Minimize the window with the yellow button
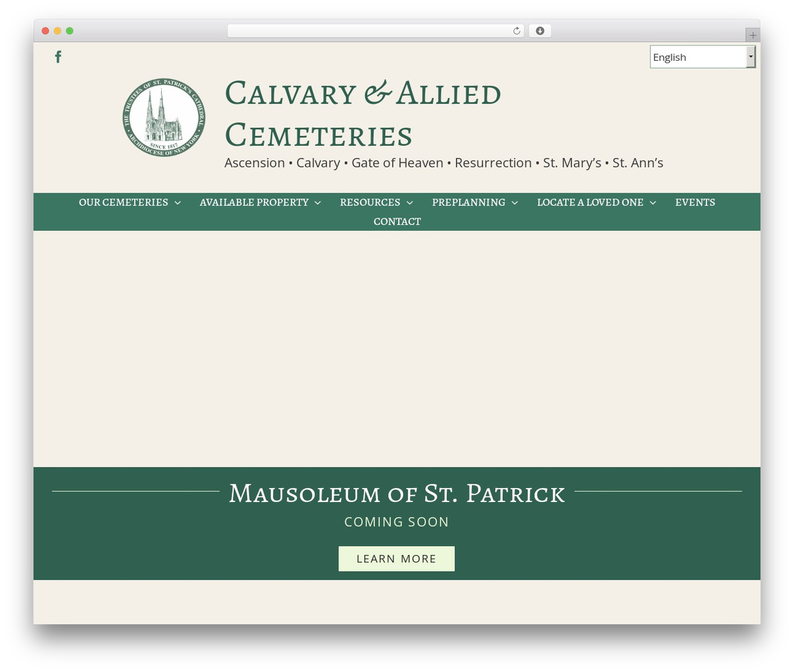The image size is (794, 672). (x=58, y=31)
